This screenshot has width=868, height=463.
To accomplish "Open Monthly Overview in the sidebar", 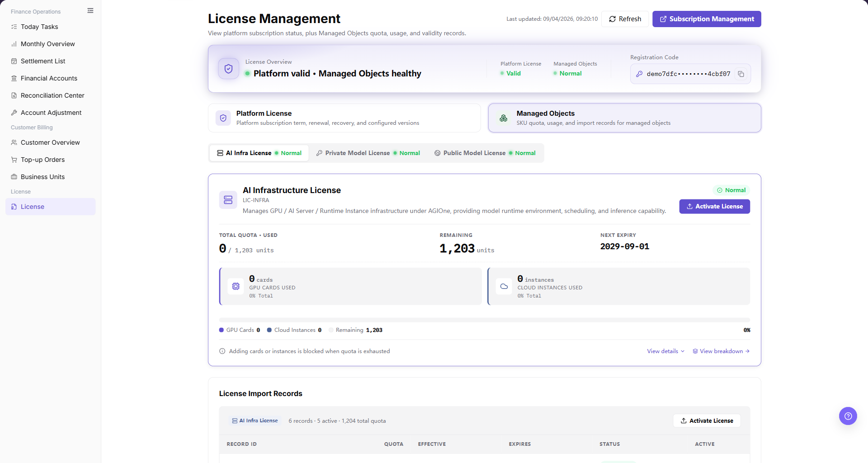I will pos(51,44).
